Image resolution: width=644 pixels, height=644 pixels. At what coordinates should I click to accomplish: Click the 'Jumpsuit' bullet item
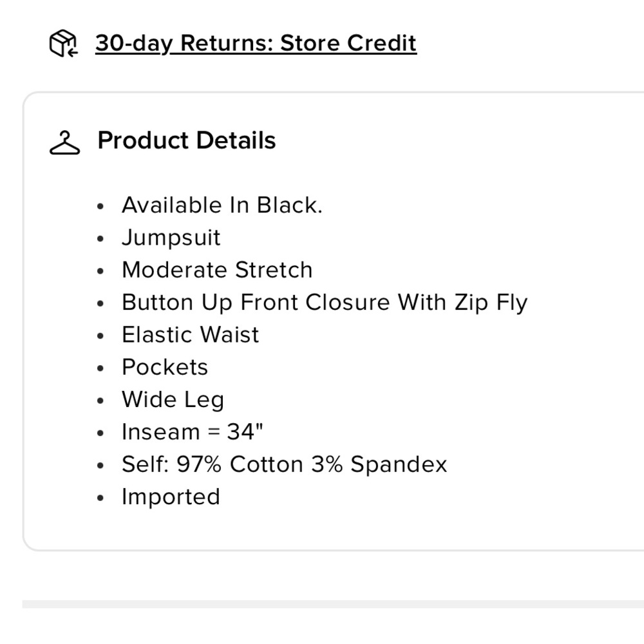(171, 238)
